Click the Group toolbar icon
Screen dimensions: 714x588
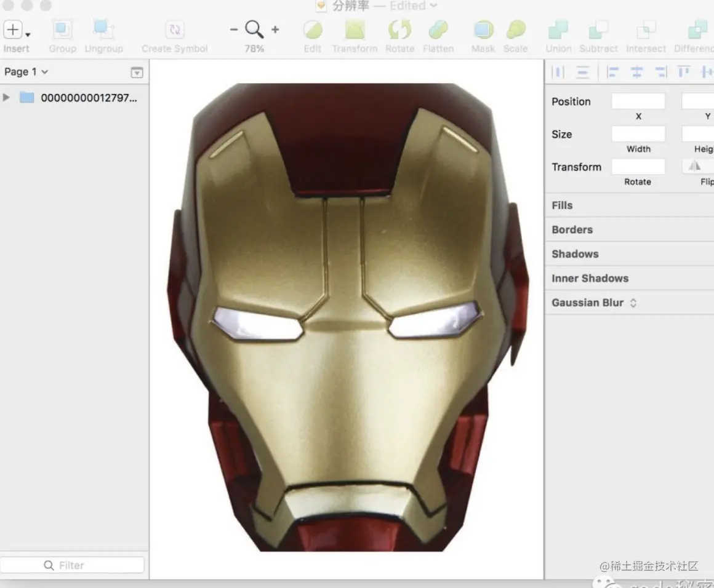click(62, 30)
